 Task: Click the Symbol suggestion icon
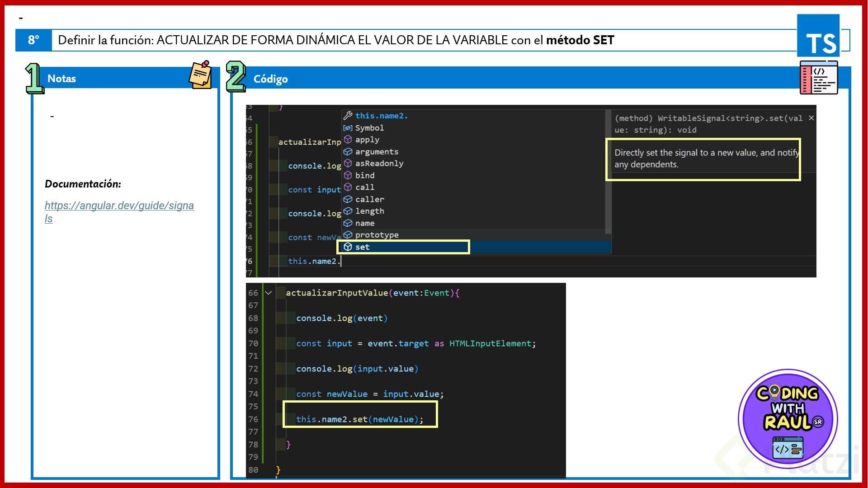click(348, 128)
